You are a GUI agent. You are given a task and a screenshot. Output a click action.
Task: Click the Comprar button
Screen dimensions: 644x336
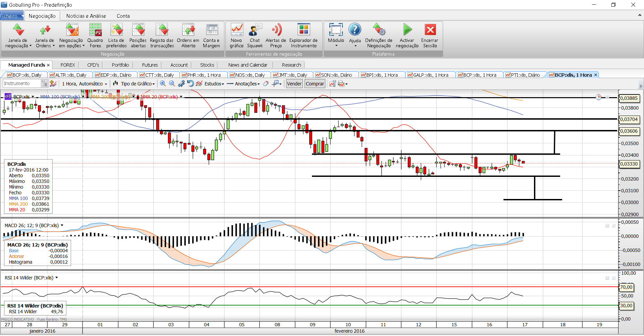pyautogui.click(x=315, y=84)
